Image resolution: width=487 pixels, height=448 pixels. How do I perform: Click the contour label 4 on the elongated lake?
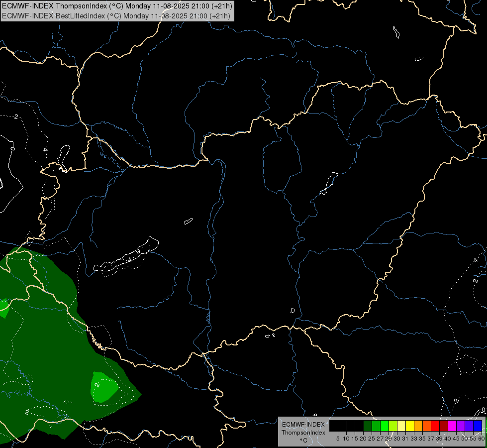[130, 260]
